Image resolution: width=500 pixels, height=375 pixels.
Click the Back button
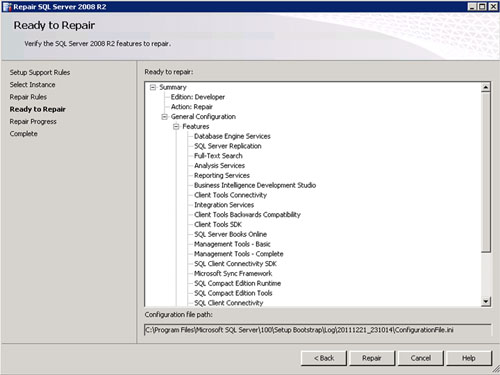click(324, 358)
